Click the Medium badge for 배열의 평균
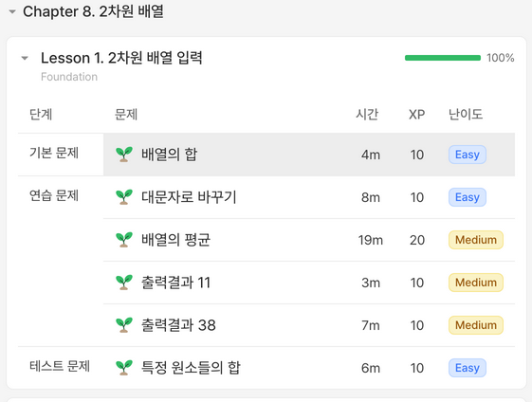This screenshot has width=532, height=402. [x=476, y=240]
